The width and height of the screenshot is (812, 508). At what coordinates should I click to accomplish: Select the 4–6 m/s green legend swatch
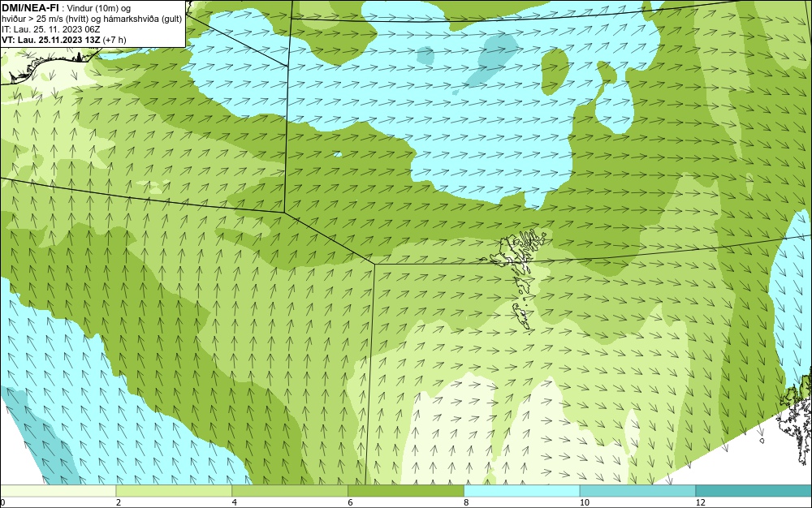tap(290, 490)
